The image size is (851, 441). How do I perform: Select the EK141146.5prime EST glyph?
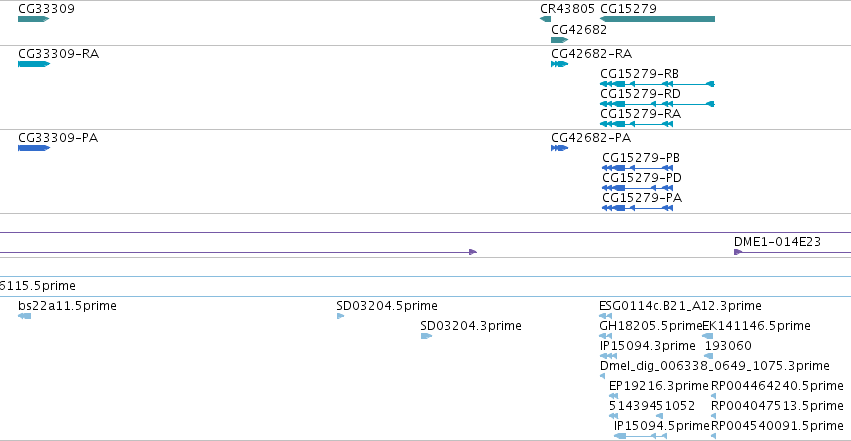point(708,336)
